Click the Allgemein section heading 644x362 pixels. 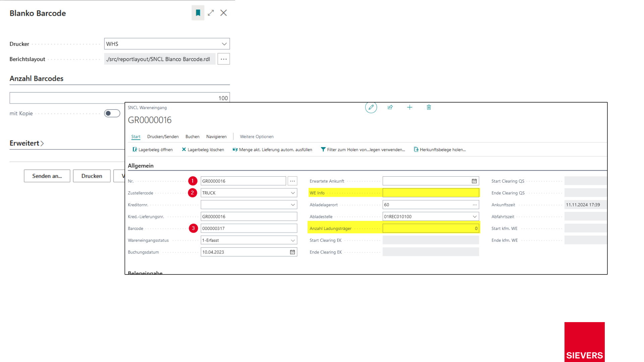tap(141, 166)
